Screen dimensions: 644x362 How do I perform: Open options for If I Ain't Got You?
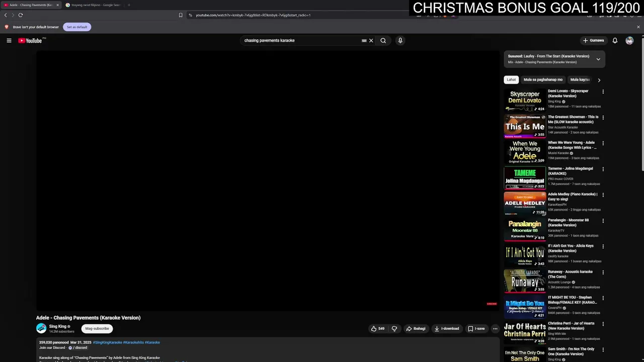pos(603,246)
